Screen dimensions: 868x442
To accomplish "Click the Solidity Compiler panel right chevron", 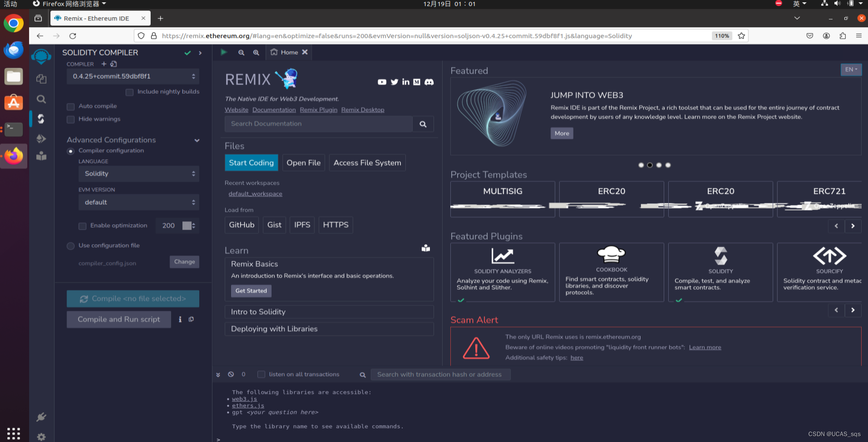I will [200, 53].
